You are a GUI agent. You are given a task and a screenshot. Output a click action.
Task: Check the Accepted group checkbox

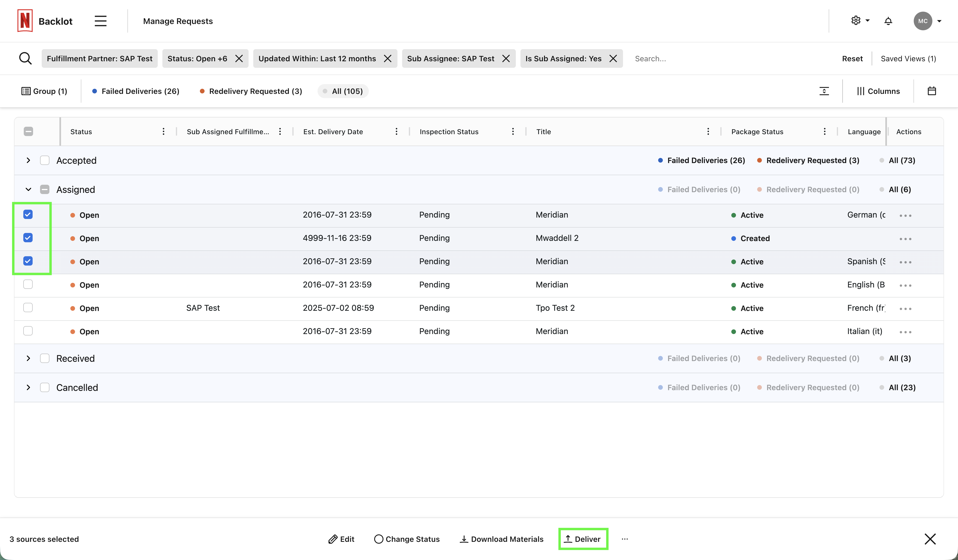click(x=44, y=160)
